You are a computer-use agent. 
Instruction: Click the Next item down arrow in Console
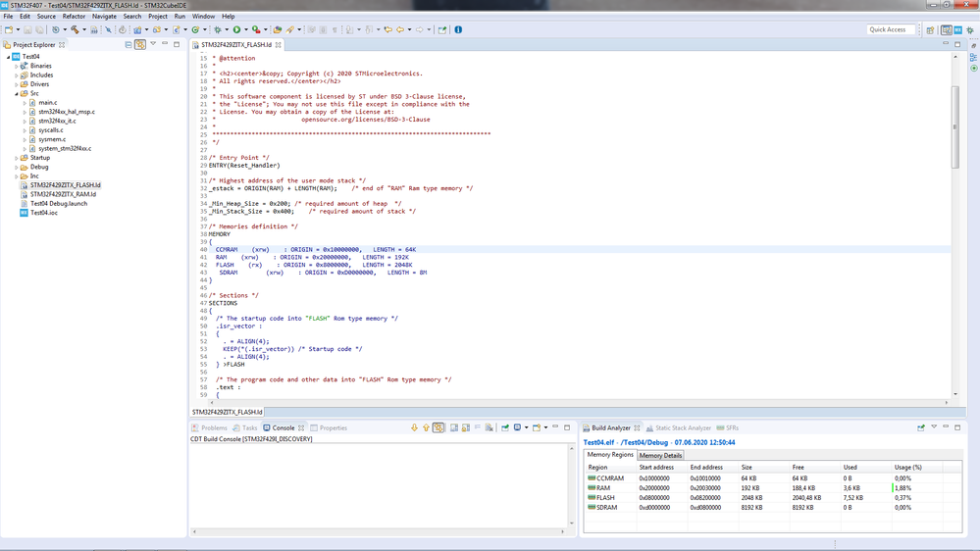[x=414, y=427]
